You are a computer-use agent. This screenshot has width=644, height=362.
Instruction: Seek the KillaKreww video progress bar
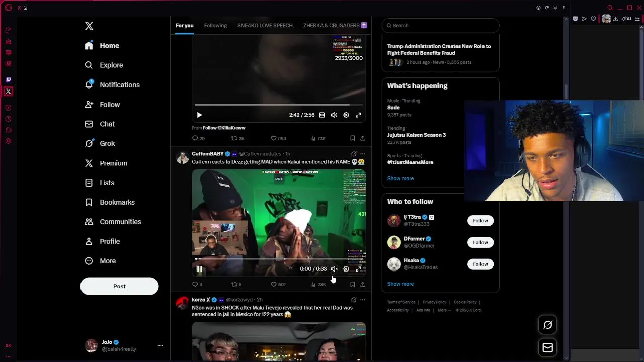coord(279,105)
